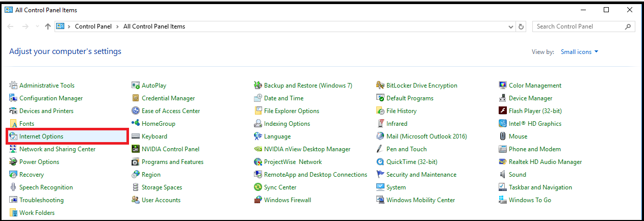Open Power Options icon
Image resolution: width=644 pixels, height=221 pixels.
[x=13, y=162]
